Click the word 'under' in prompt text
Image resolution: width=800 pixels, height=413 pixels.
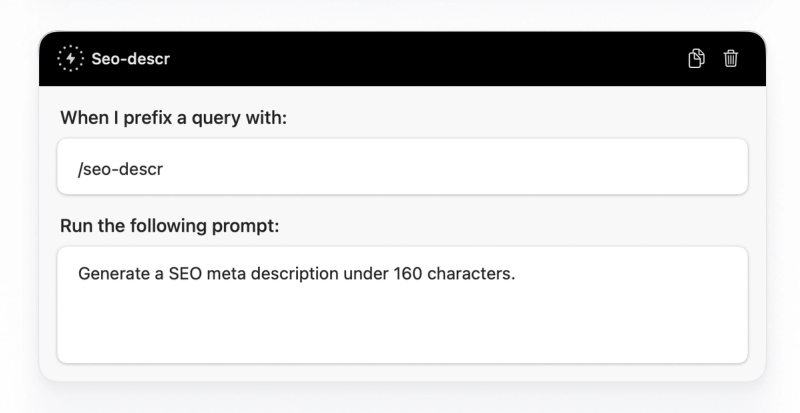tap(366, 274)
